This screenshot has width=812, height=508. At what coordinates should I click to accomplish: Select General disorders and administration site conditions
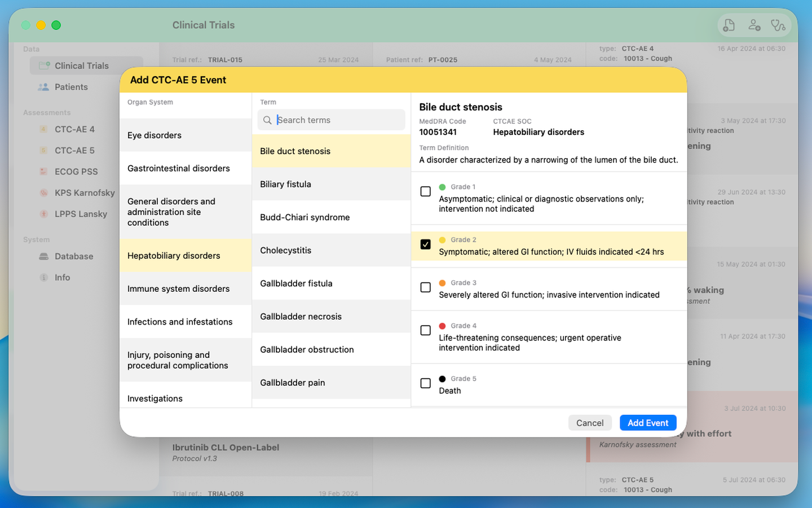click(186, 212)
